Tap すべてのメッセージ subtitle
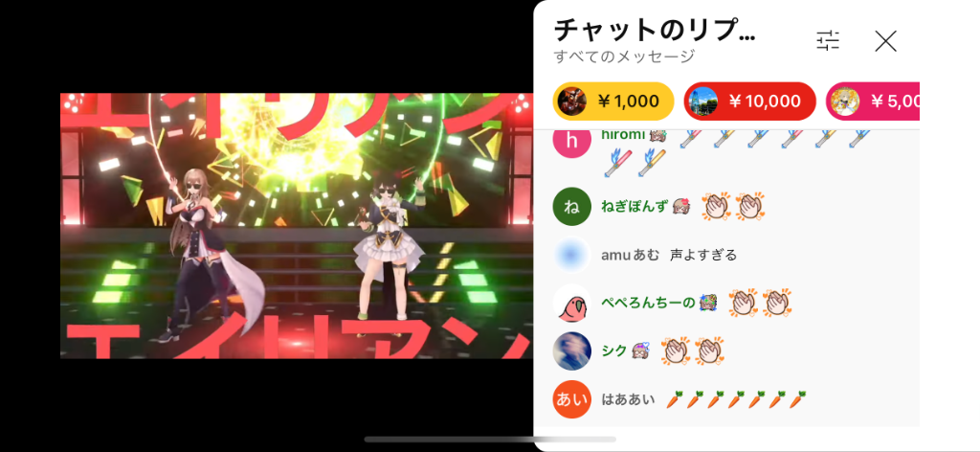Image resolution: width=980 pixels, height=452 pixels. tap(624, 56)
